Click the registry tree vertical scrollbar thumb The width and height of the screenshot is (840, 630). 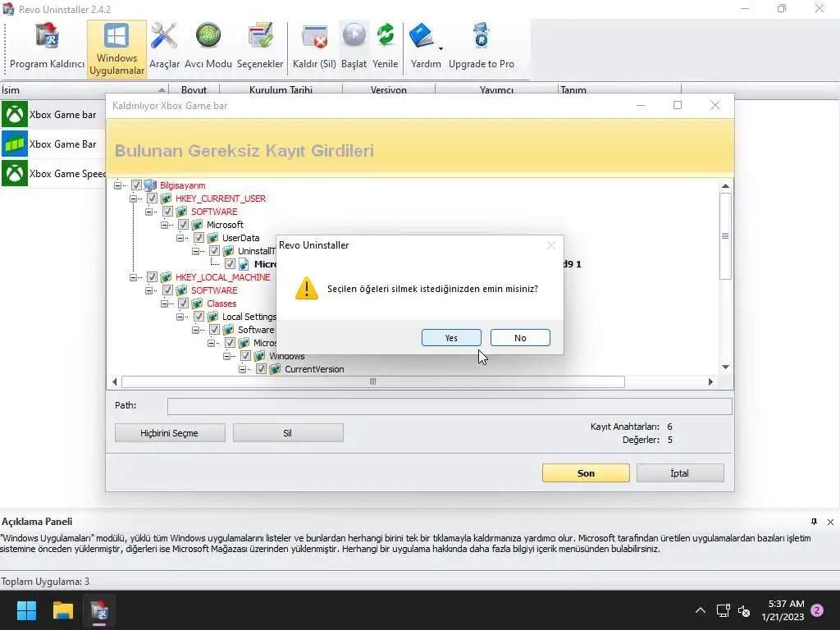pos(725,236)
